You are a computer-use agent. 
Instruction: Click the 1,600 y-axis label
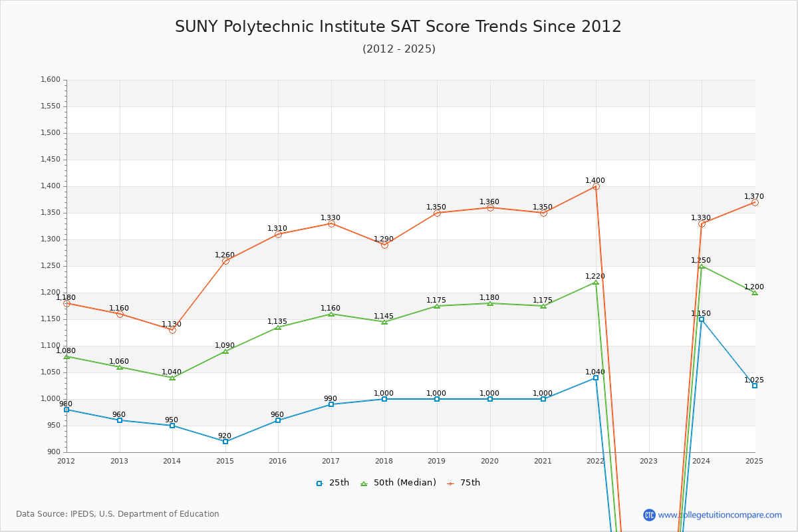pos(51,80)
